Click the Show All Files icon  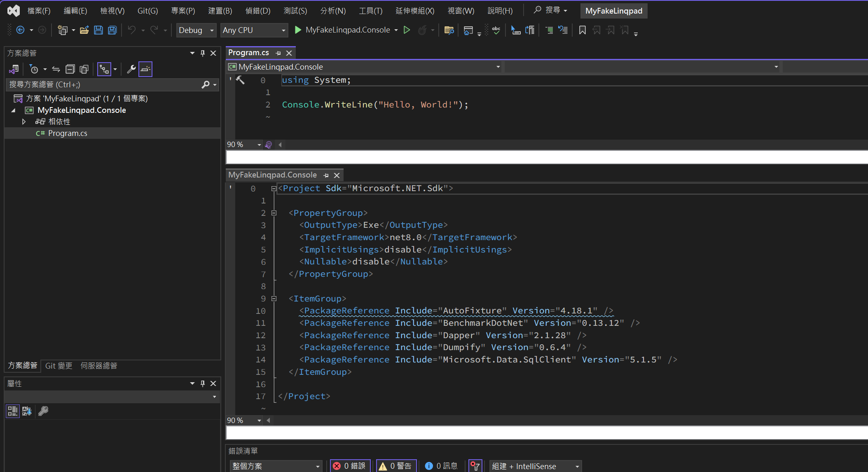pos(84,69)
